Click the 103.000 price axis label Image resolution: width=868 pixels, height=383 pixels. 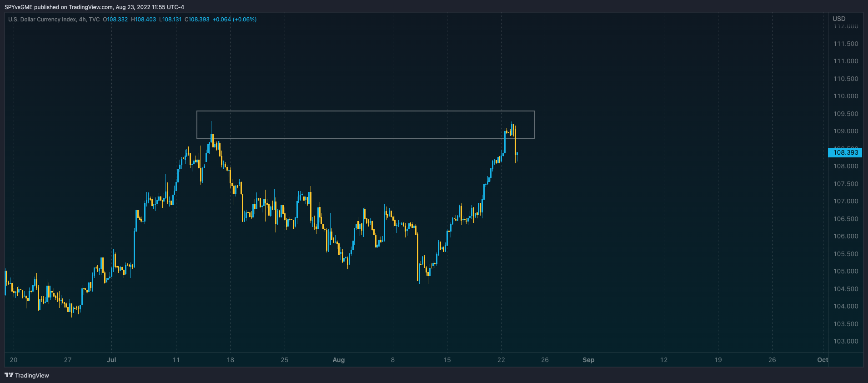pyautogui.click(x=846, y=341)
